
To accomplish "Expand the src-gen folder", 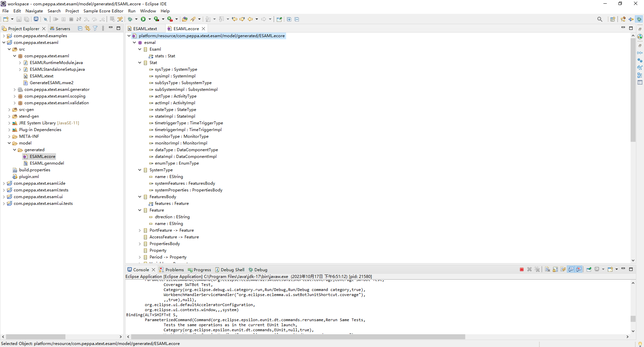I will (x=9, y=110).
